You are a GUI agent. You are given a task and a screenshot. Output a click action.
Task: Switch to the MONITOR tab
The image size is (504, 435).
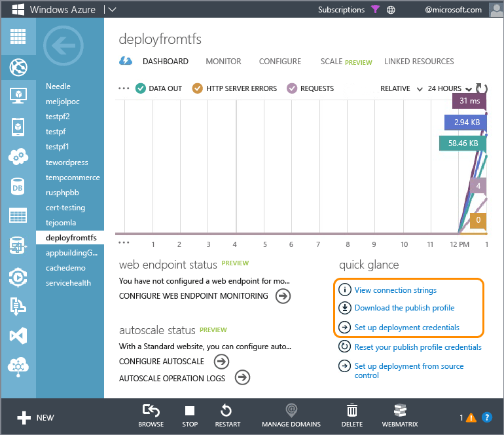click(223, 61)
